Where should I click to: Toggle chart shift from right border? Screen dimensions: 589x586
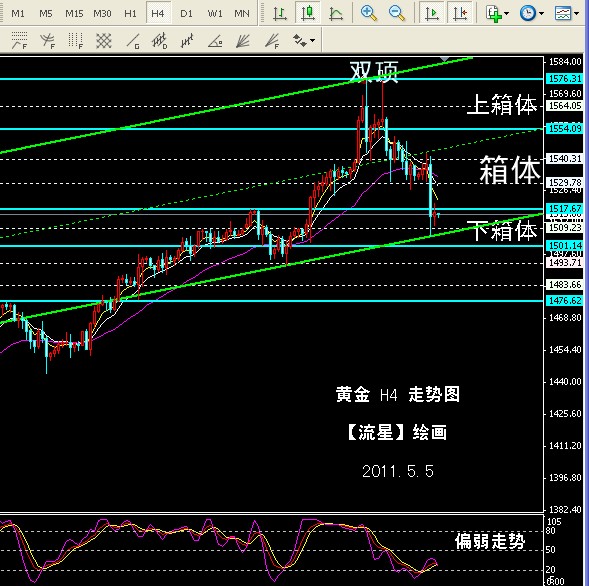click(460, 14)
